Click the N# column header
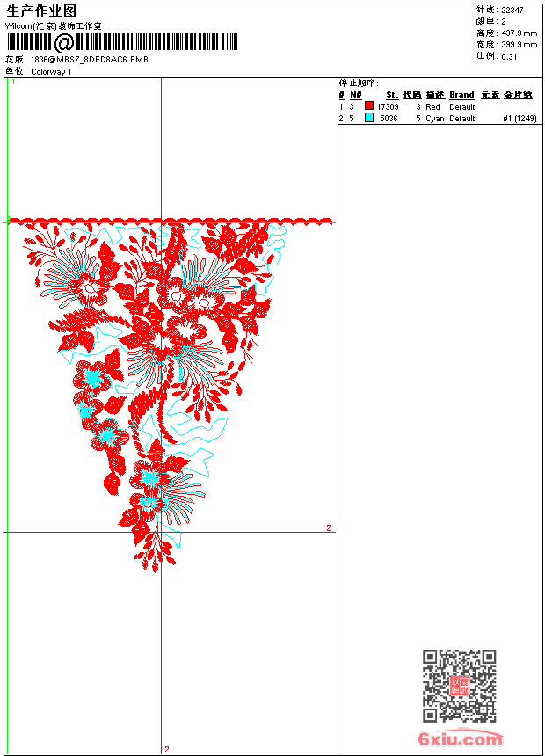The height and width of the screenshot is (756, 545). (x=355, y=95)
